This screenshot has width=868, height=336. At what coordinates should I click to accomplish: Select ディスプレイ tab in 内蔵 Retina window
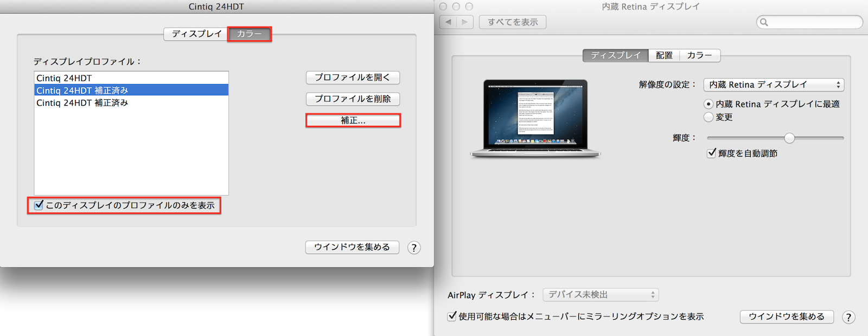pos(616,55)
